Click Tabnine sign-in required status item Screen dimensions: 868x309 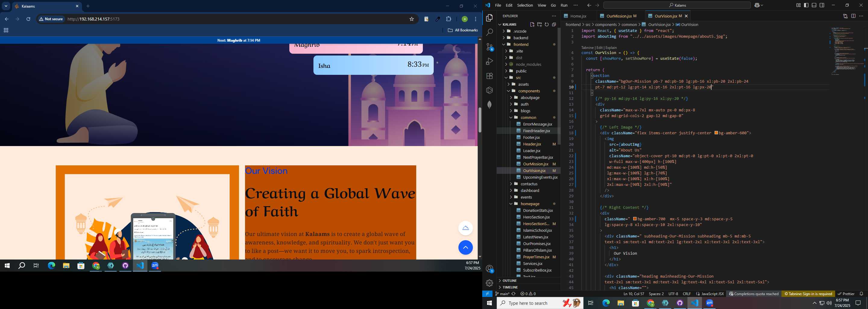pos(808,294)
